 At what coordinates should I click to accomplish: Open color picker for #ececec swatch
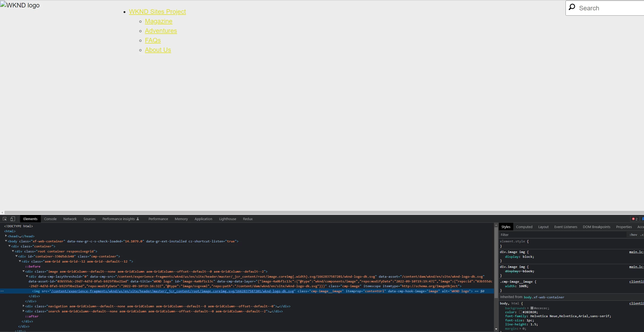coord(532,308)
